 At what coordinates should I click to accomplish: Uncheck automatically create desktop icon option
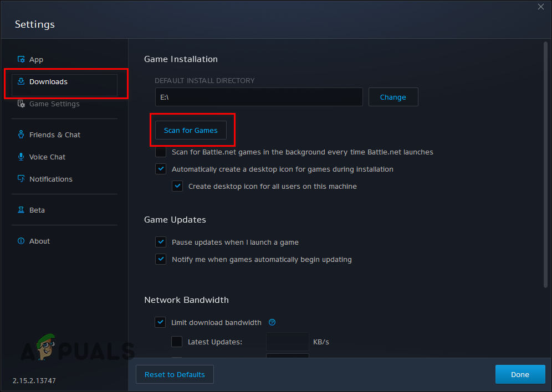161,169
